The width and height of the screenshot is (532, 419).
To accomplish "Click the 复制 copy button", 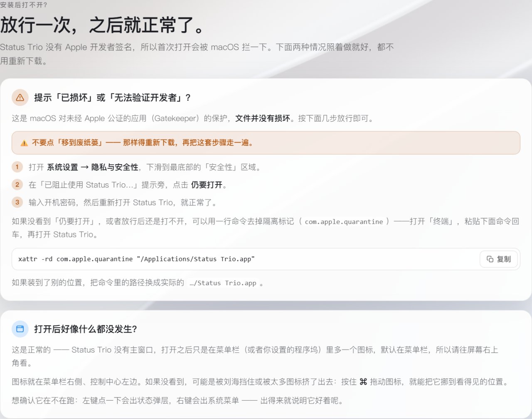I will 499,259.
